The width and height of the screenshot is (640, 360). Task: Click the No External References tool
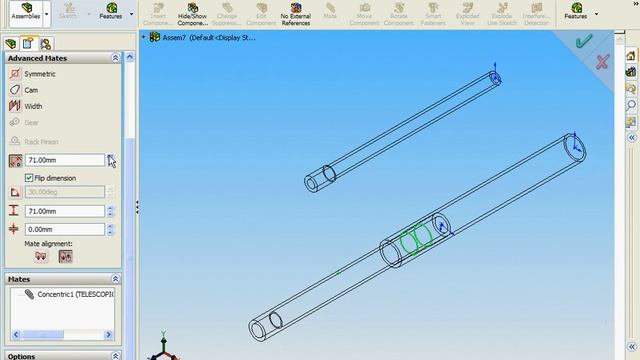click(x=296, y=14)
